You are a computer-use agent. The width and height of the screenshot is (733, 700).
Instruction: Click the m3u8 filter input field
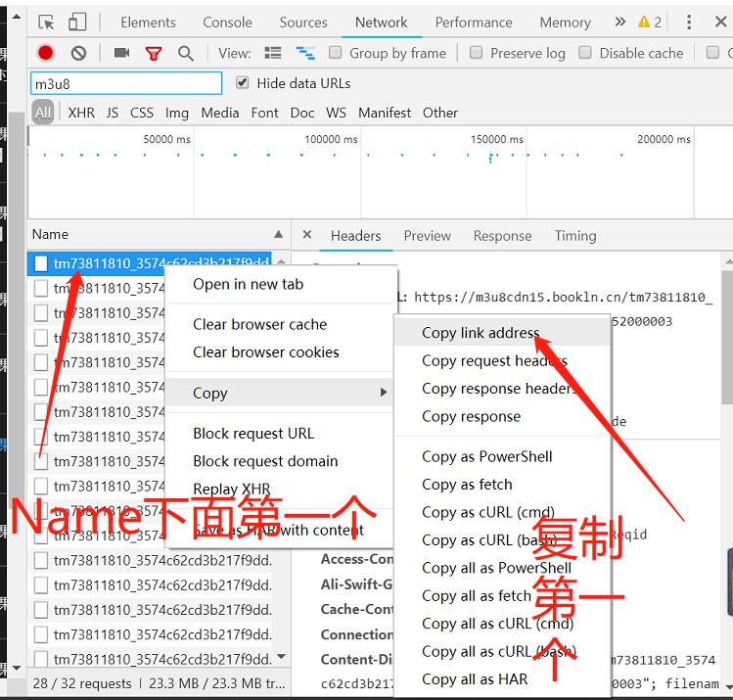[x=126, y=84]
